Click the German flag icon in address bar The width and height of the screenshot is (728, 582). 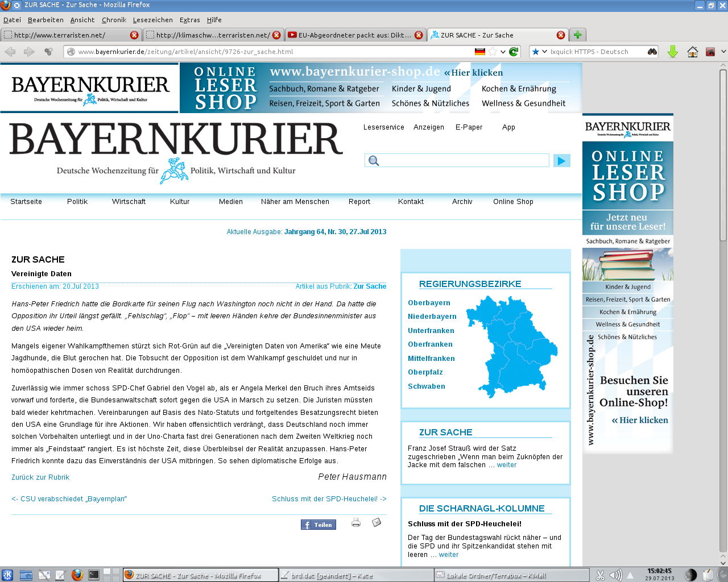[480, 52]
